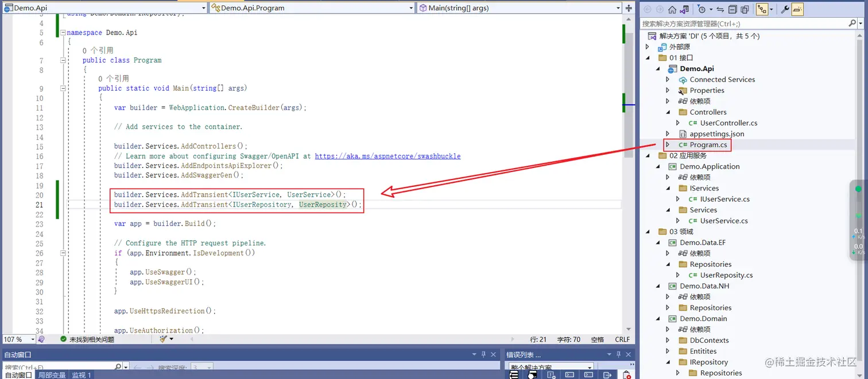This screenshot has width=868, height=379.
Task: Expand the 外部源 node
Action: pyautogui.click(x=648, y=47)
